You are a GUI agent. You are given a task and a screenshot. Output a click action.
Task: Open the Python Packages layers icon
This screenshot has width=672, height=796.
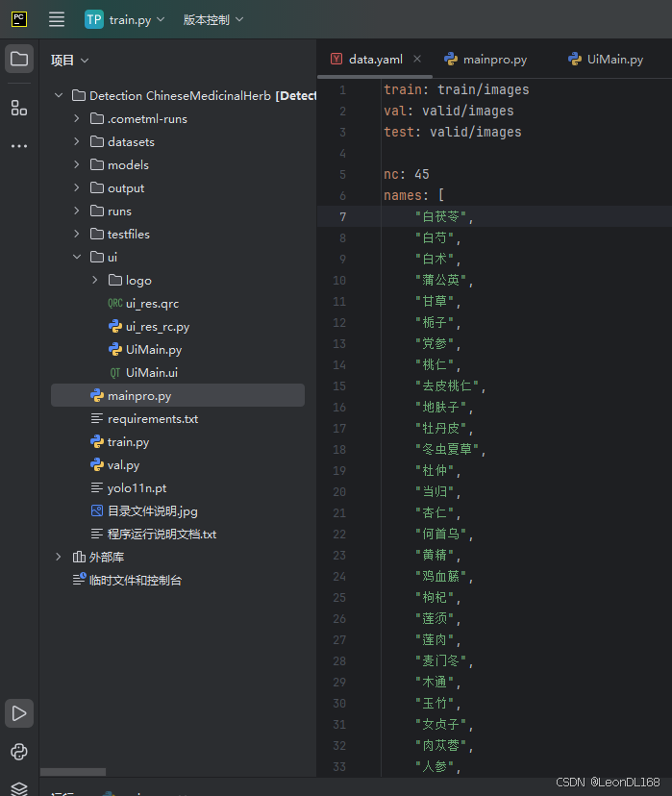(19, 788)
